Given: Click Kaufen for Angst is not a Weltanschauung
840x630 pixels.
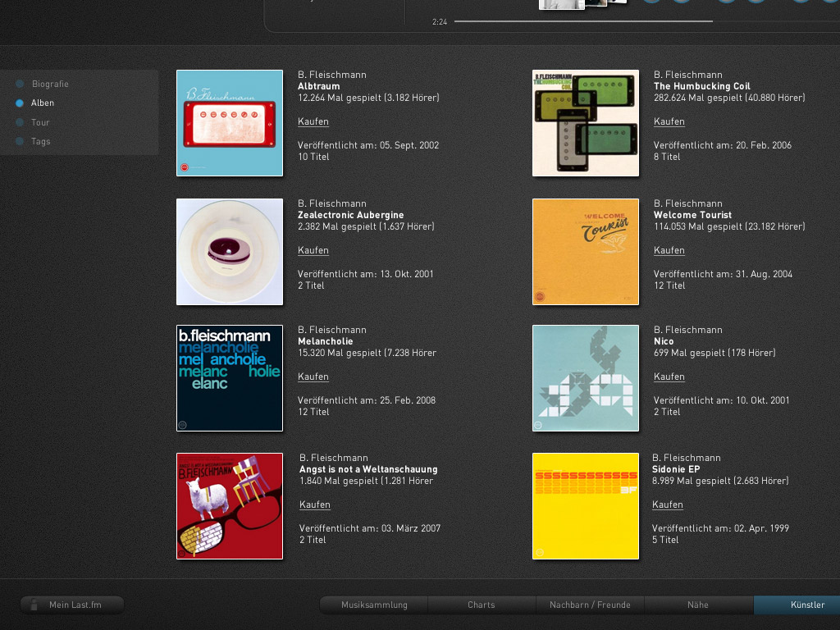Looking at the screenshot, I should [x=315, y=504].
